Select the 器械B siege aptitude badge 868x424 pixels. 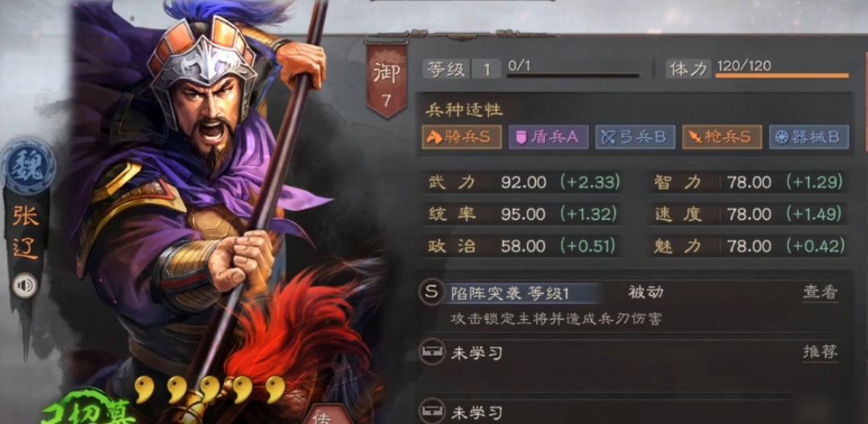809,137
